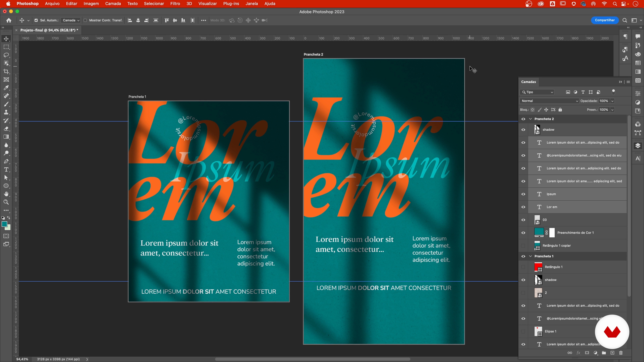Select the Eraser tool
The height and width of the screenshot is (362, 644).
(x=6, y=129)
